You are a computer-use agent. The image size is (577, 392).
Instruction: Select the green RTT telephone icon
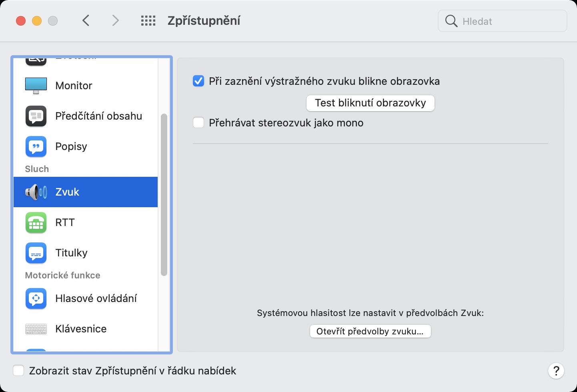coord(36,222)
